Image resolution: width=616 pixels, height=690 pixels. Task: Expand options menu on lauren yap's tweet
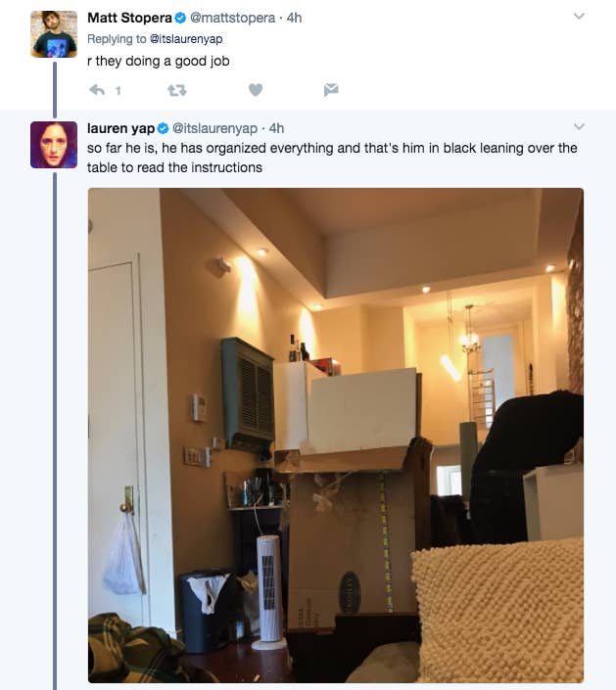[x=579, y=126]
